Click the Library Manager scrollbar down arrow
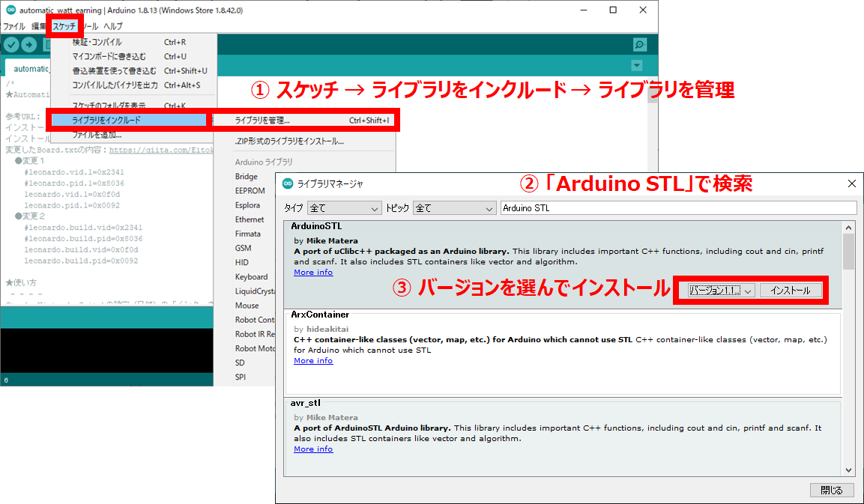Screen dimensions: 864x504 [x=848, y=470]
